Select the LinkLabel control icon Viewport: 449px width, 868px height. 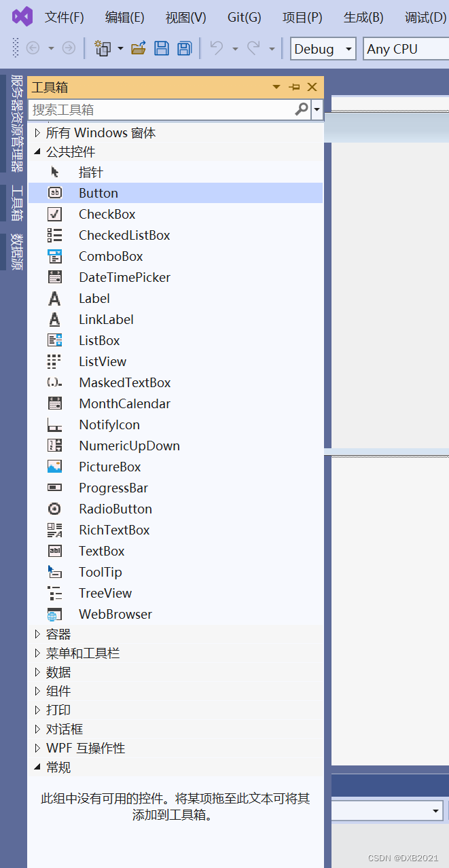(55, 319)
